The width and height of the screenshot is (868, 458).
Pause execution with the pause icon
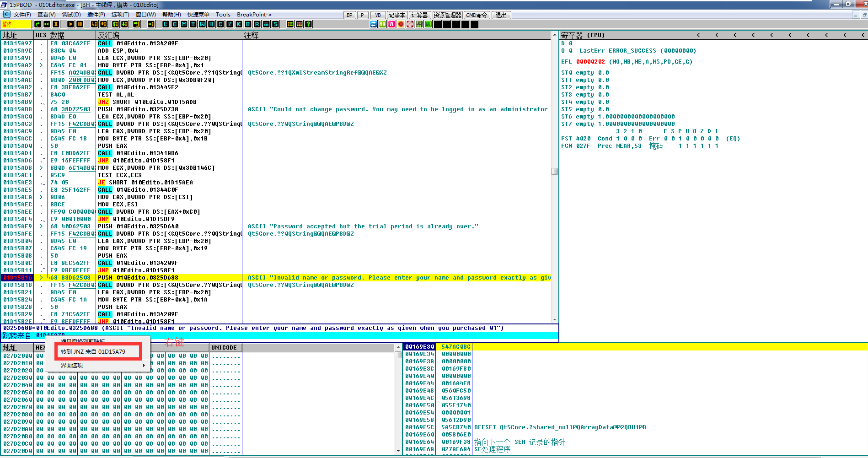(x=80, y=24)
